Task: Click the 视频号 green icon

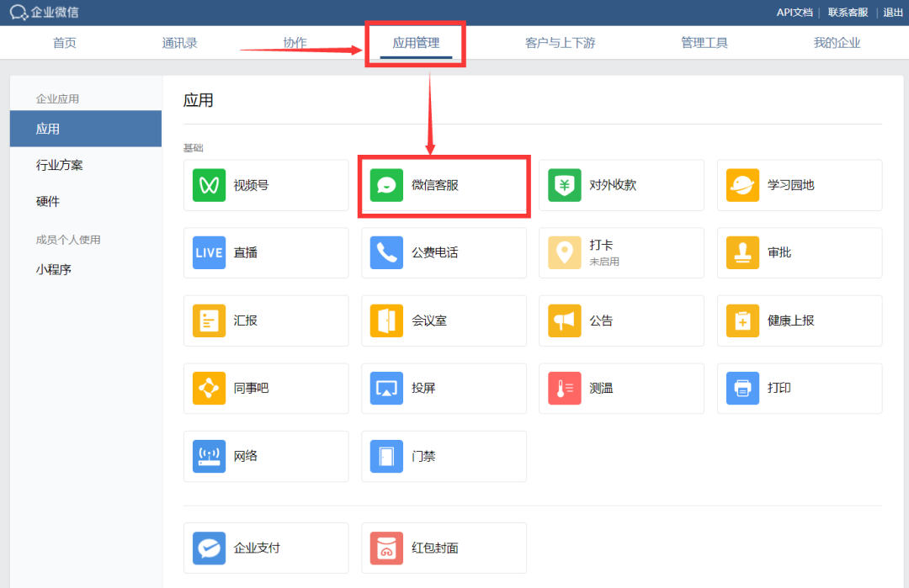Action: click(209, 185)
